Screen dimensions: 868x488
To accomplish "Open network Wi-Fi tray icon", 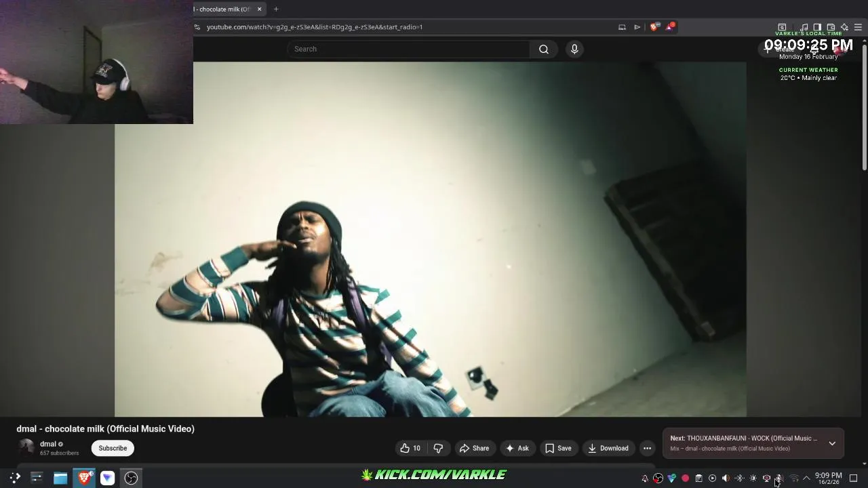I will tap(793, 479).
